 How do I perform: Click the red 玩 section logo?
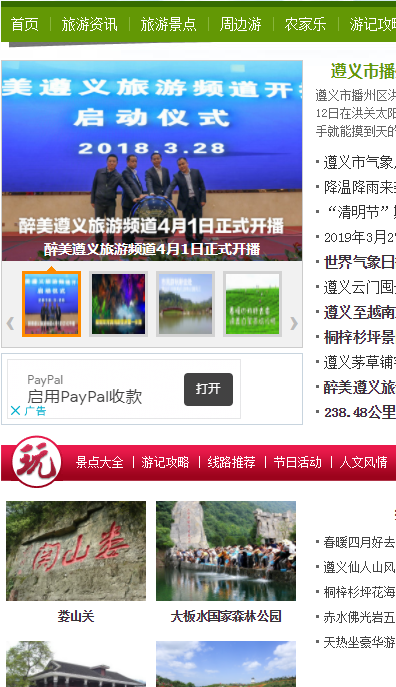coord(36,461)
